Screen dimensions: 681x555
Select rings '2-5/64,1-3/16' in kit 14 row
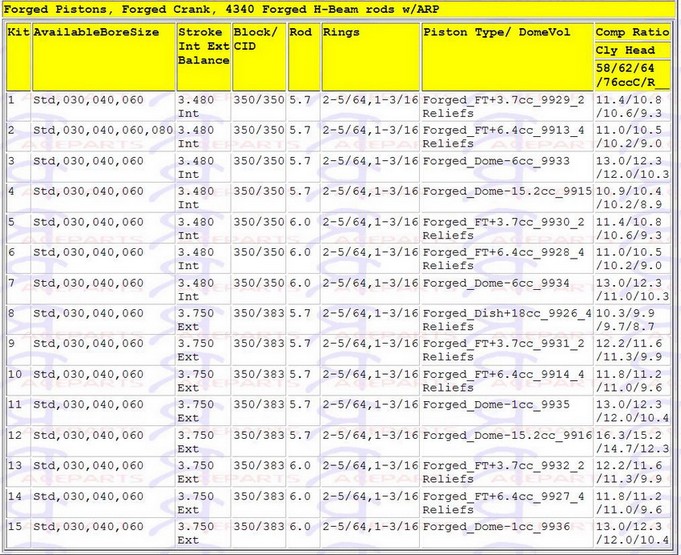pos(370,502)
